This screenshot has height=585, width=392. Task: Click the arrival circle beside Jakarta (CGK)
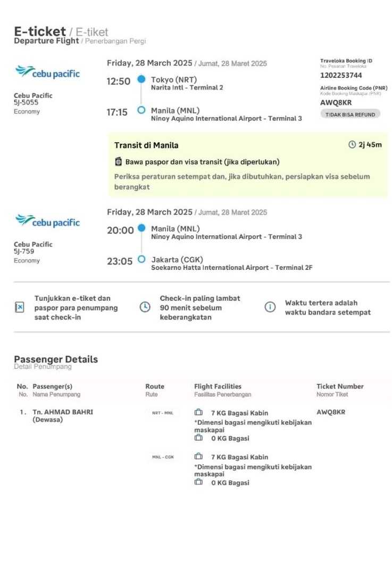141,259
